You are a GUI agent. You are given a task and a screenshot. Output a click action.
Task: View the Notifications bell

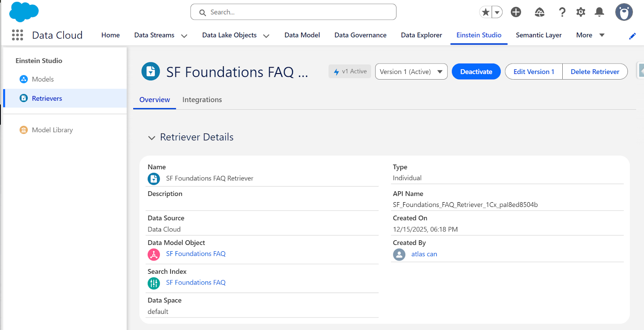[599, 12]
